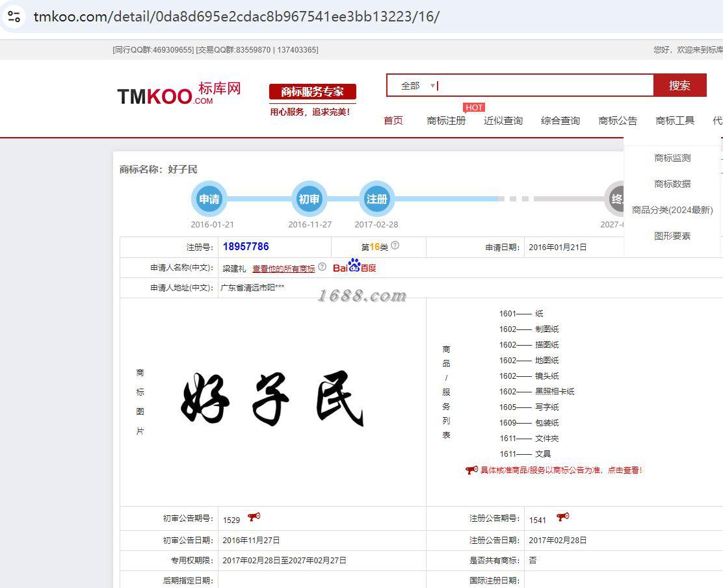This screenshot has height=588, width=723.
Task: Click goods item 1611 文具
Action: point(525,454)
